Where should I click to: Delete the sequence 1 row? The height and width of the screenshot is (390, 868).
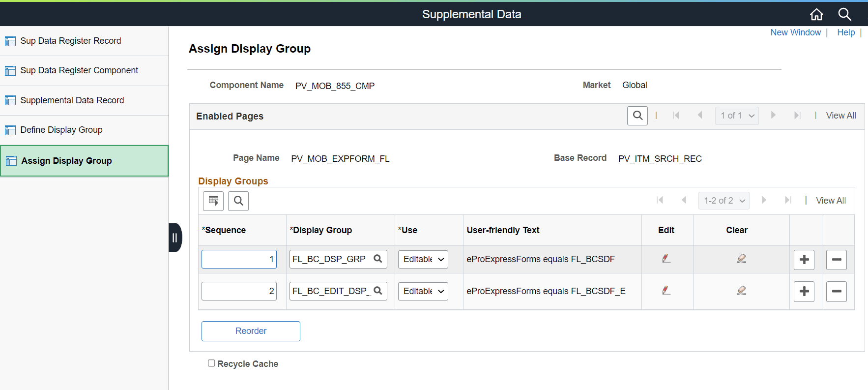tap(837, 260)
